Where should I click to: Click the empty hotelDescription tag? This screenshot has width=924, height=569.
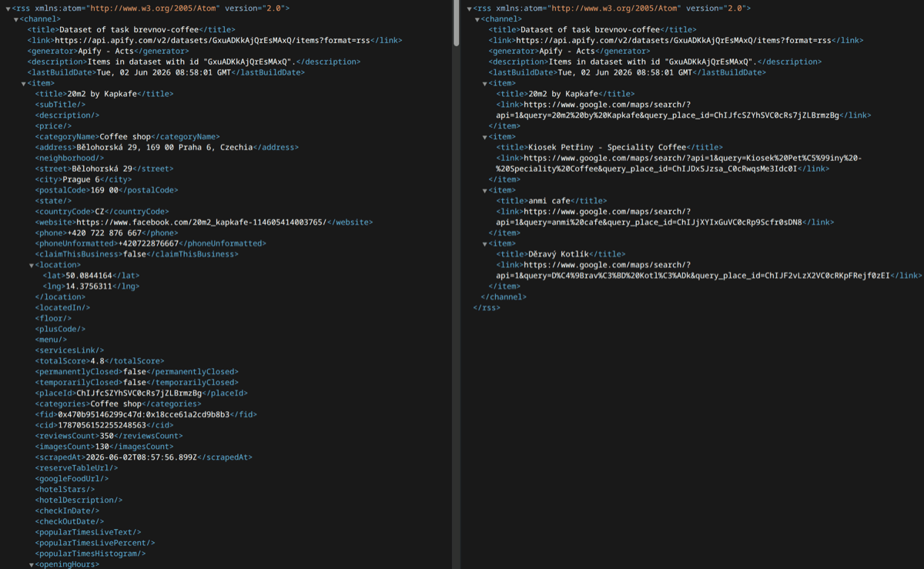79,500
